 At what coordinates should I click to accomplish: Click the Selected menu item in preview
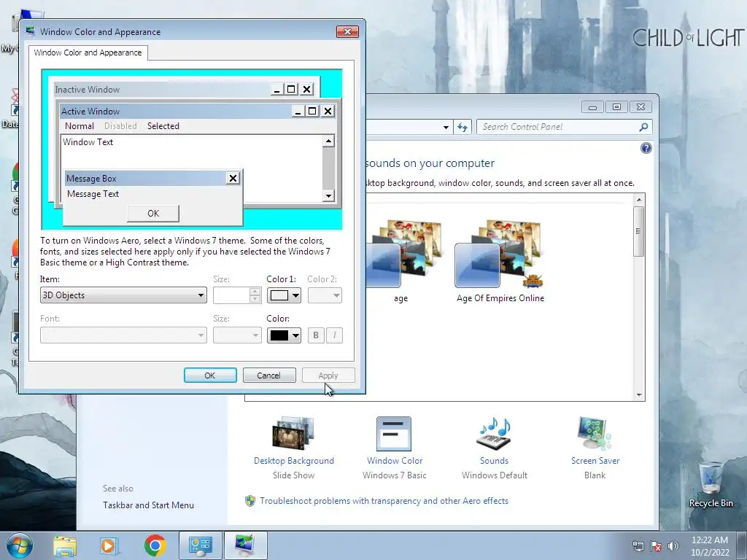[x=163, y=126]
